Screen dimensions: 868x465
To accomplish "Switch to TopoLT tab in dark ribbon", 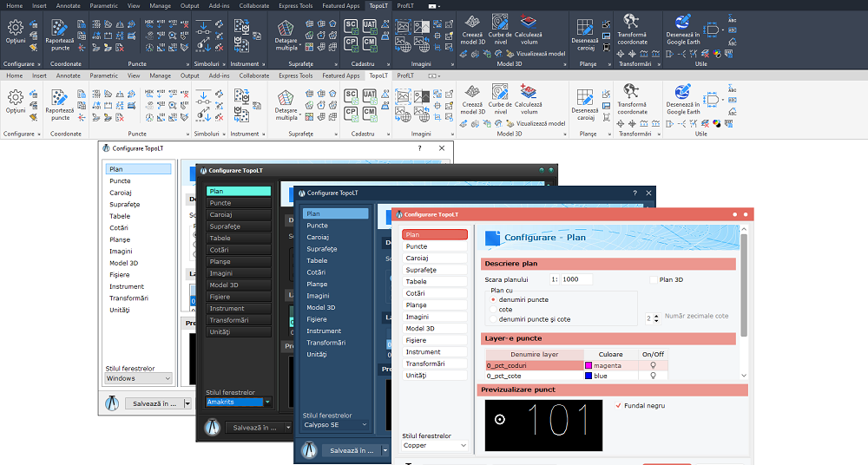I will 378,5.
